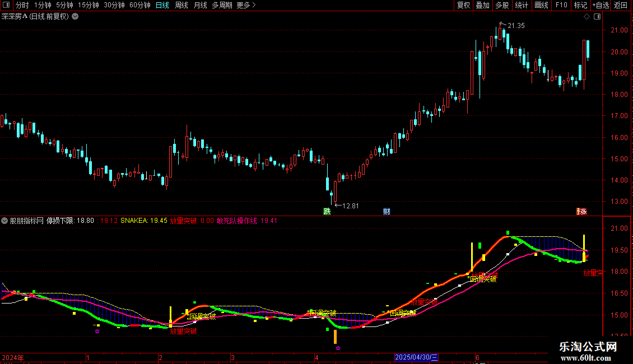Click the 12.81 low price label

(351, 206)
